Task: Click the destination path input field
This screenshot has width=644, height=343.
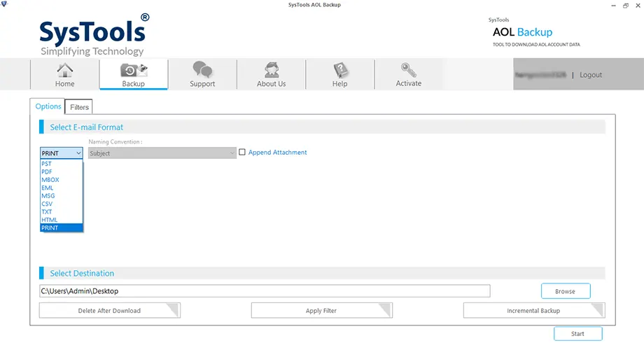Action: coord(265,290)
